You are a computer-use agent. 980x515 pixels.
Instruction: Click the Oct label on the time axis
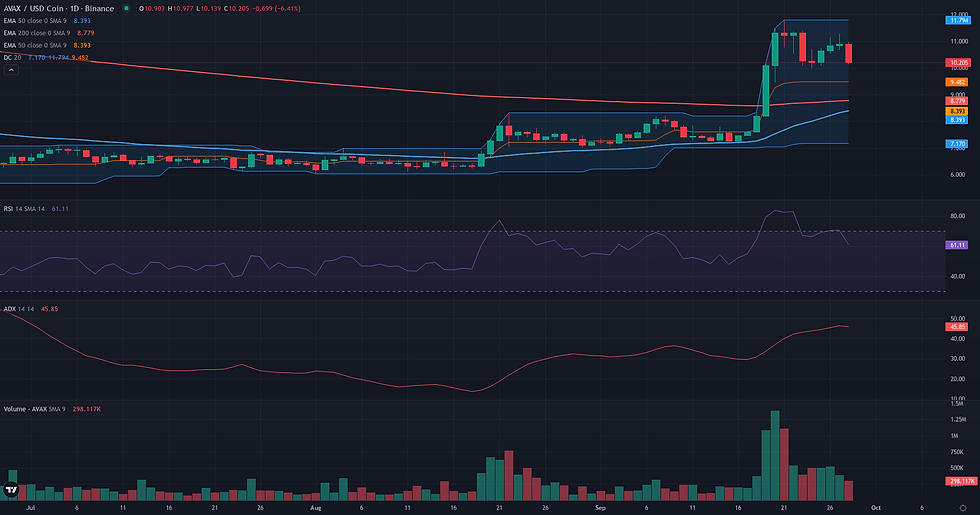point(876,508)
